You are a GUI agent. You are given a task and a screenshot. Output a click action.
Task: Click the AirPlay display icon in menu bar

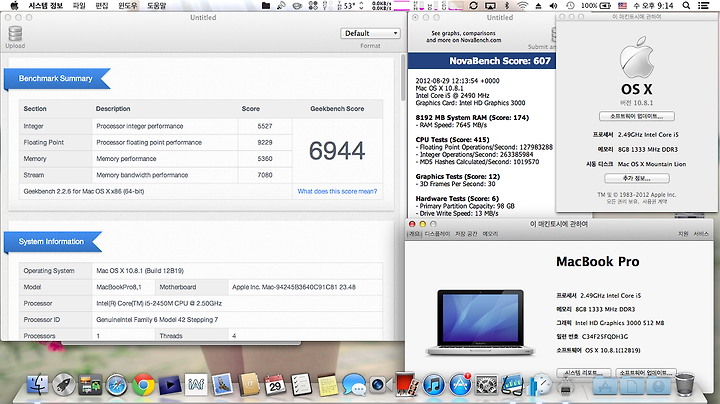click(x=490, y=6)
